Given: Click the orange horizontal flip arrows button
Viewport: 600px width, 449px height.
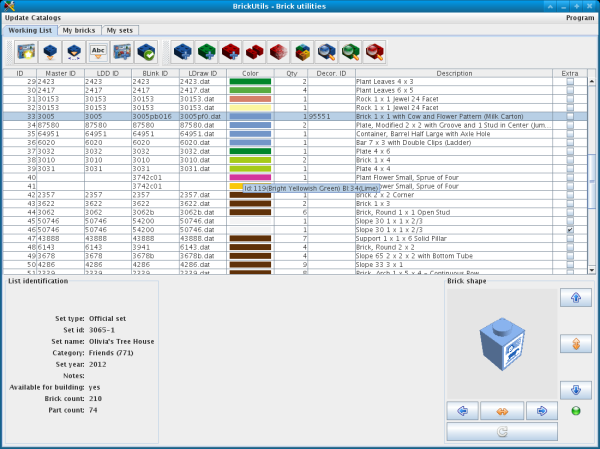Looking at the screenshot, I should pyautogui.click(x=502, y=411).
